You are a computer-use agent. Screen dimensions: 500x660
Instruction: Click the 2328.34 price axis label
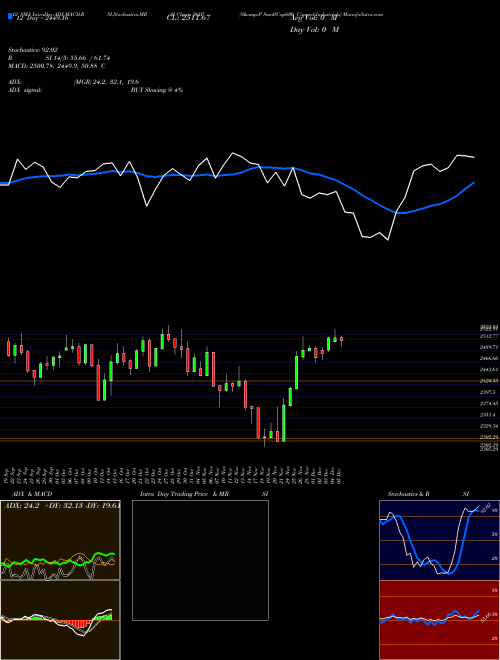pyautogui.click(x=489, y=426)
